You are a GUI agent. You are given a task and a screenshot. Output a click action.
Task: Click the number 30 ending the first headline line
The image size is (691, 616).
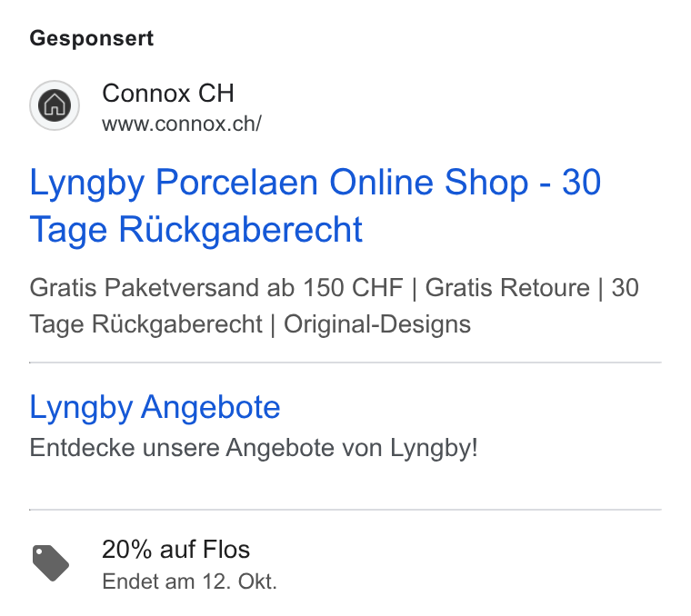tap(582, 183)
